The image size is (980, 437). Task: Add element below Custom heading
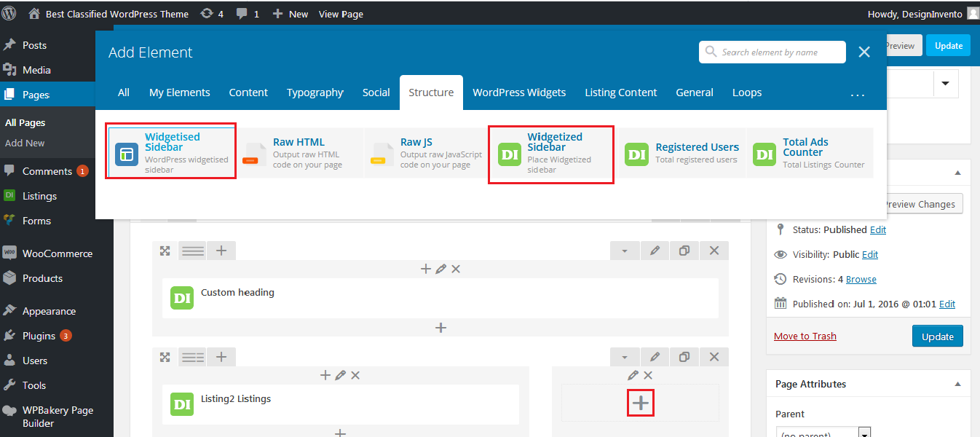pyautogui.click(x=440, y=328)
